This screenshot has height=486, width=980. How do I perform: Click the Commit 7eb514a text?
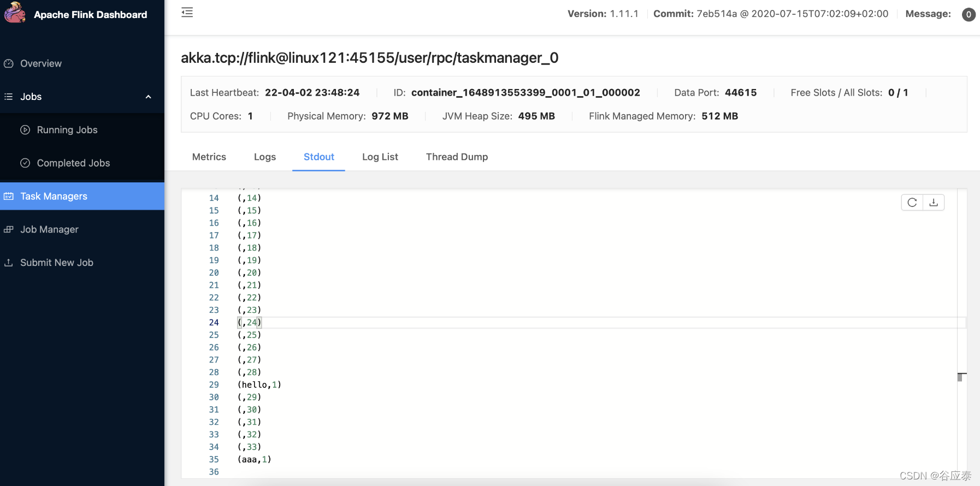point(771,14)
